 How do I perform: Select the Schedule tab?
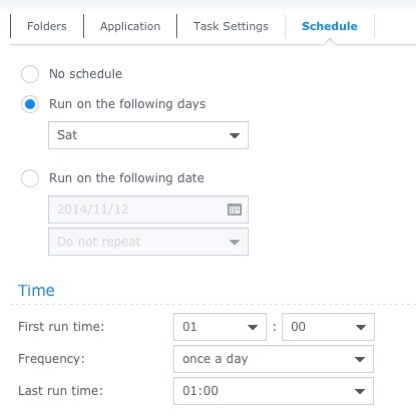[x=330, y=26]
